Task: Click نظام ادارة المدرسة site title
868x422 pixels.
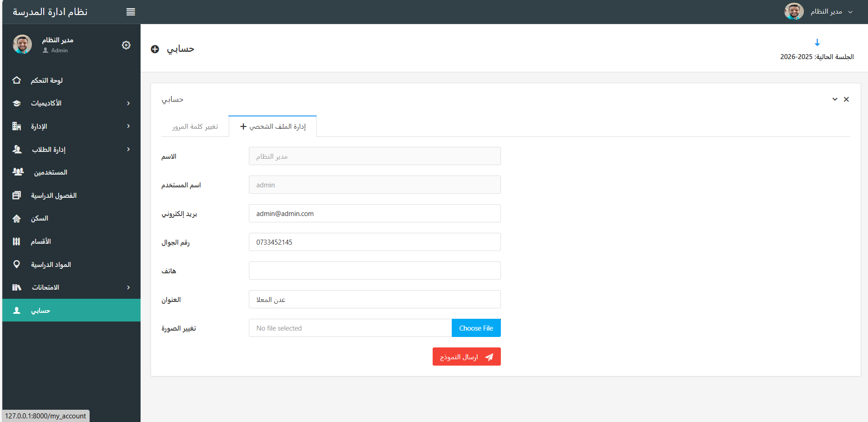Action: click(50, 12)
